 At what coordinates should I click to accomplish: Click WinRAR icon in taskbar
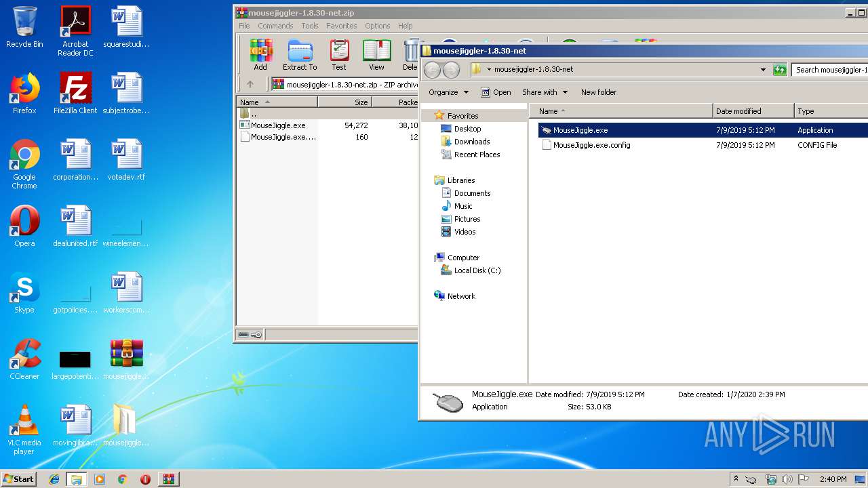(168, 479)
